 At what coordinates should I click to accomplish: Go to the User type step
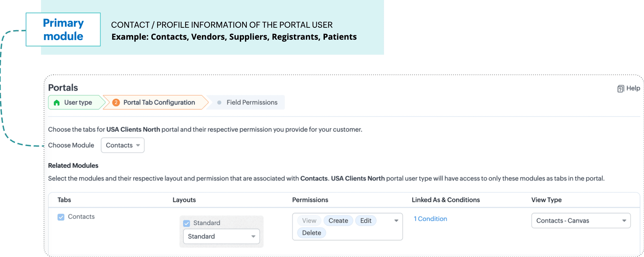click(x=76, y=102)
